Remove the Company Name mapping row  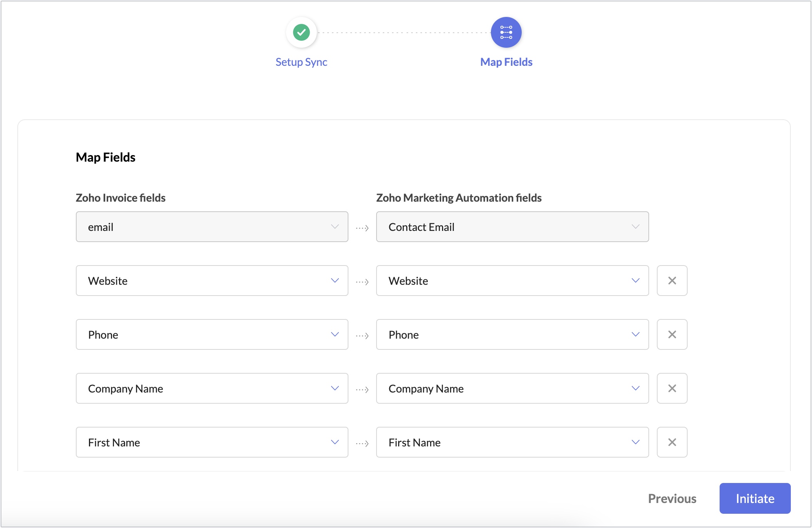point(672,388)
